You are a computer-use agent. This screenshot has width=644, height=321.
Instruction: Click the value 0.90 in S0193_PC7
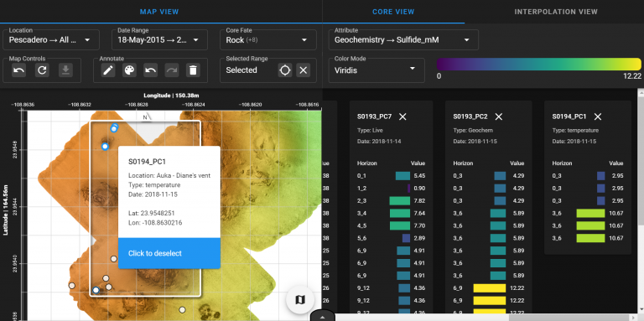[419, 189]
